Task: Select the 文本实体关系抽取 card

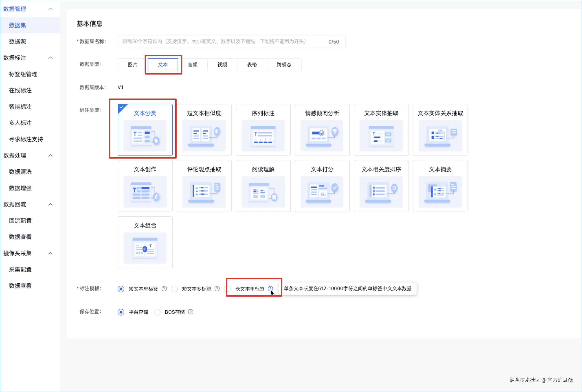Action: coord(440,130)
